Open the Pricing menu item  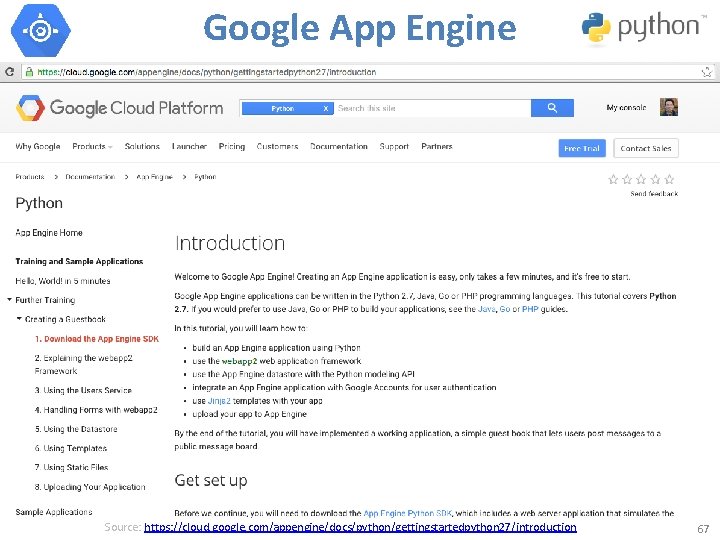(x=231, y=146)
